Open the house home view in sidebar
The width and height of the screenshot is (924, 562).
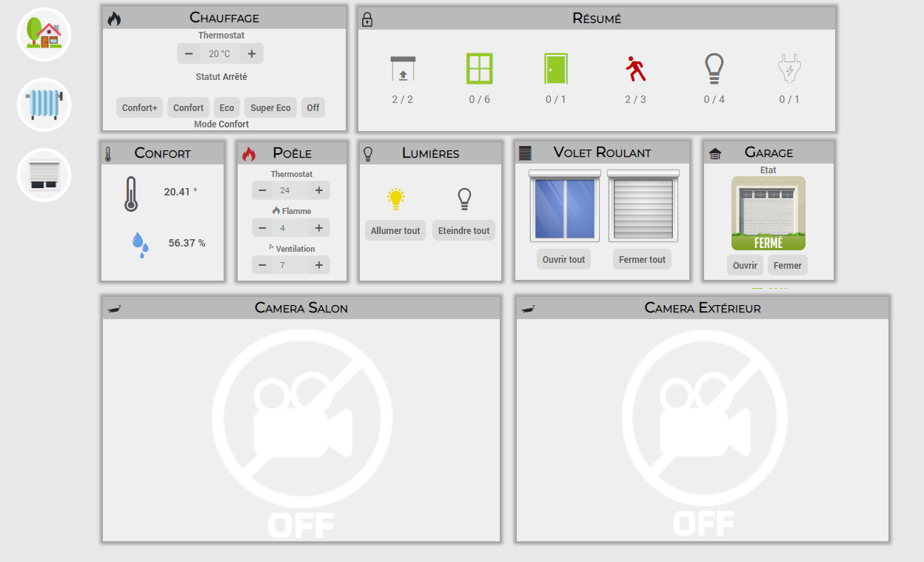(44, 34)
